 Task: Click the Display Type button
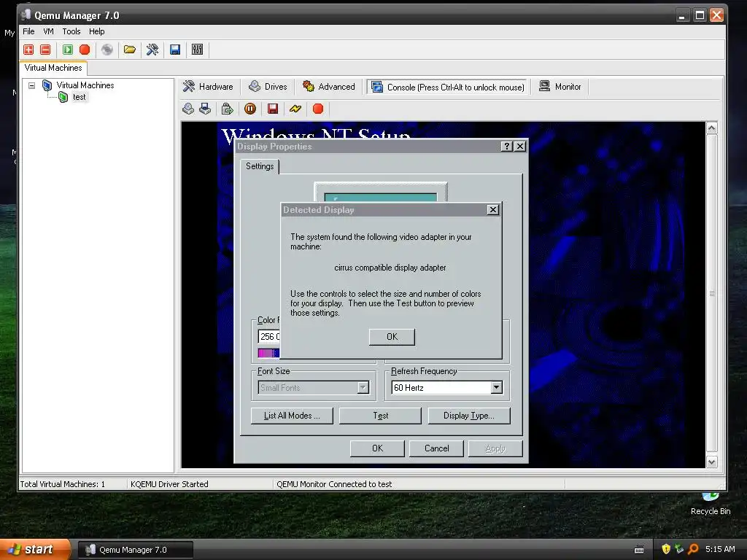469,416
